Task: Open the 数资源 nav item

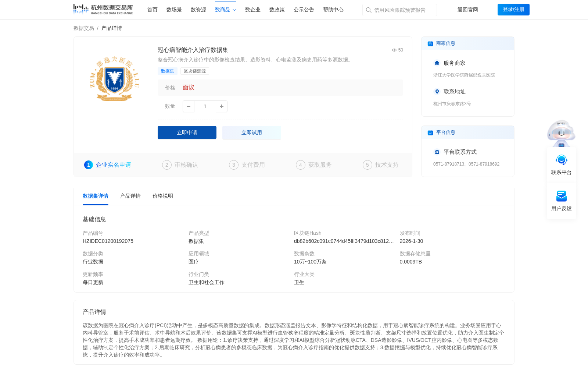Action: pyautogui.click(x=198, y=10)
